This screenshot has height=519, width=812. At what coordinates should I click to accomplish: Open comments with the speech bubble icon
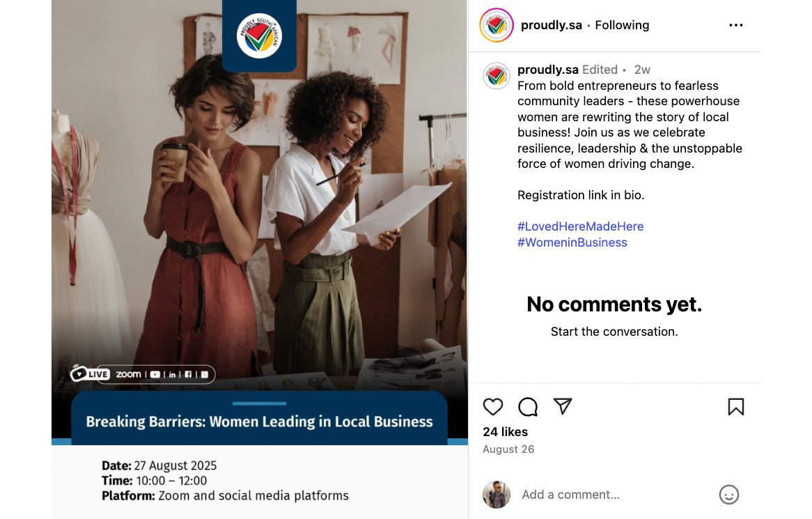pyautogui.click(x=528, y=407)
